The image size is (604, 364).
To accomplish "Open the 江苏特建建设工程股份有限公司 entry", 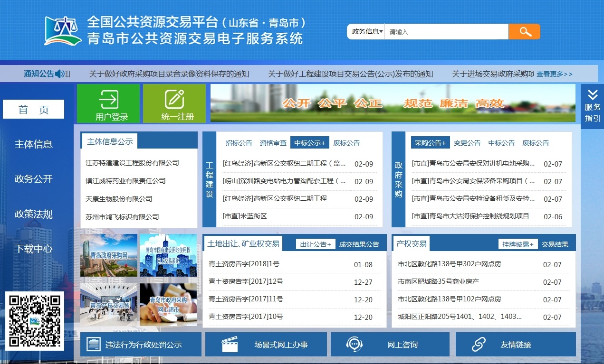I will tap(132, 163).
